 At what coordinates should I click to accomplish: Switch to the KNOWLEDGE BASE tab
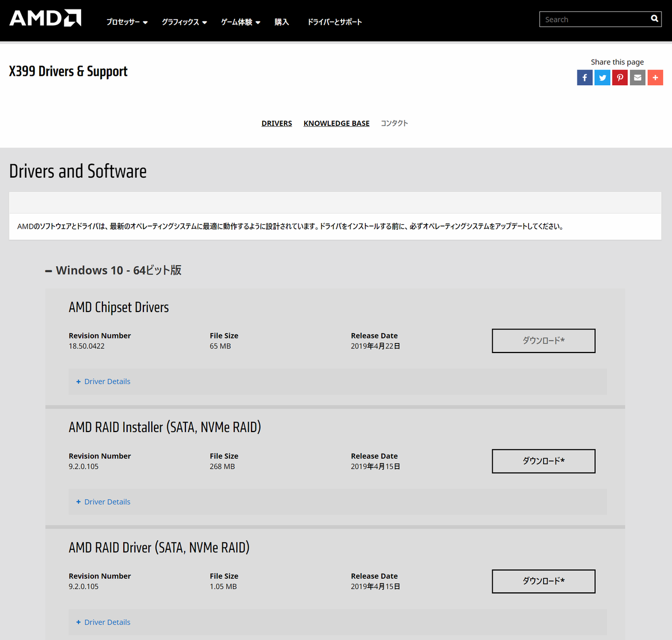[337, 123]
